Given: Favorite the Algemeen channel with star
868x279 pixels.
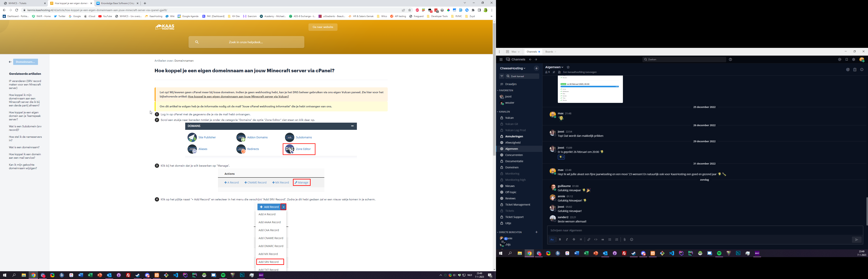Looking at the screenshot, I should [x=568, y=67].
